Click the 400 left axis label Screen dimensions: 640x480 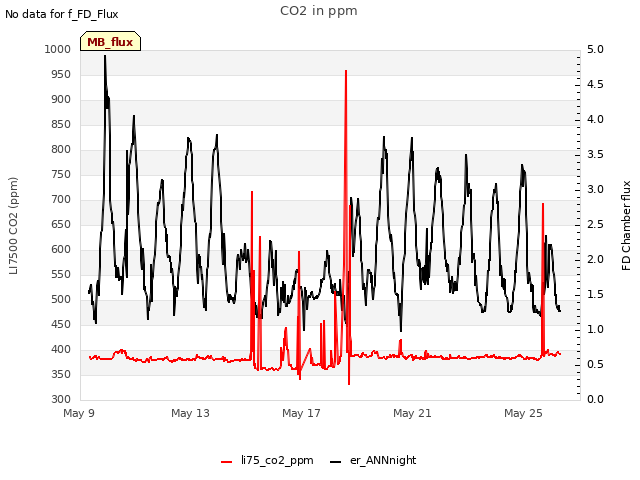[x=61, y=349]
